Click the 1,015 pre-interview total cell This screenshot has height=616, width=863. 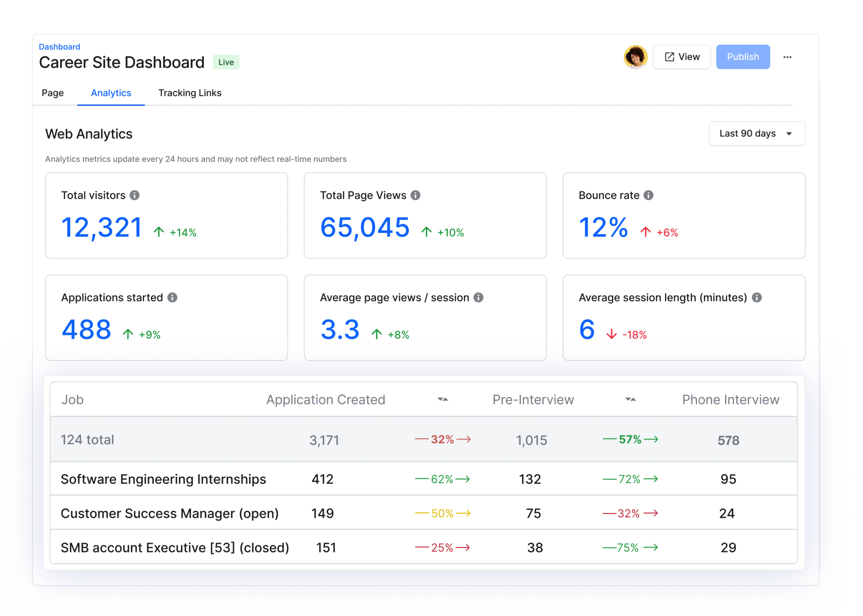(x=532, y=441)
